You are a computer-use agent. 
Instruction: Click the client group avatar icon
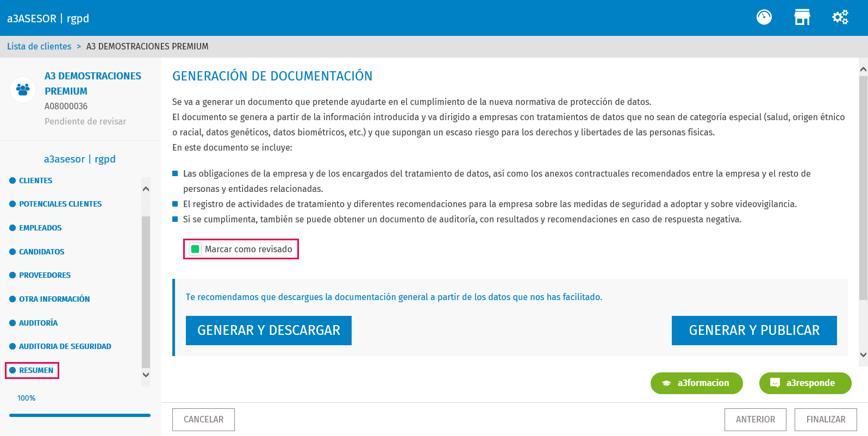[23, 89]
